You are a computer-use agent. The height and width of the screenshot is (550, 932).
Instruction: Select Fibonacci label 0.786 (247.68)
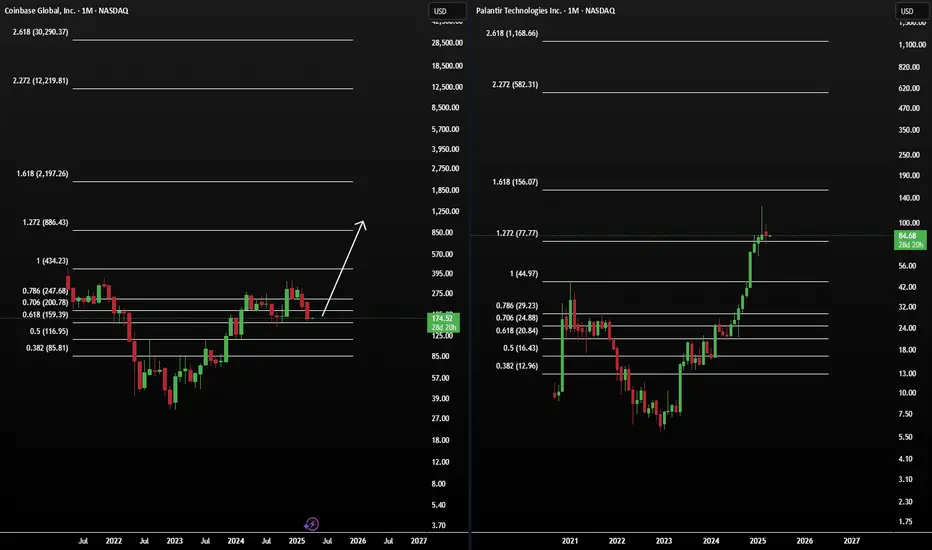[46, 291]
